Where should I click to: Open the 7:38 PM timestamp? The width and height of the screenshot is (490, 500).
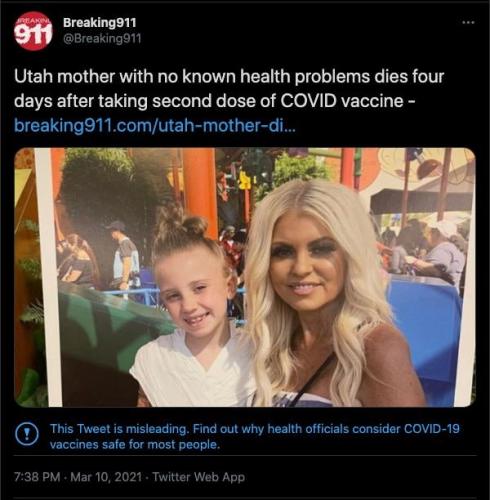[37, 477]
